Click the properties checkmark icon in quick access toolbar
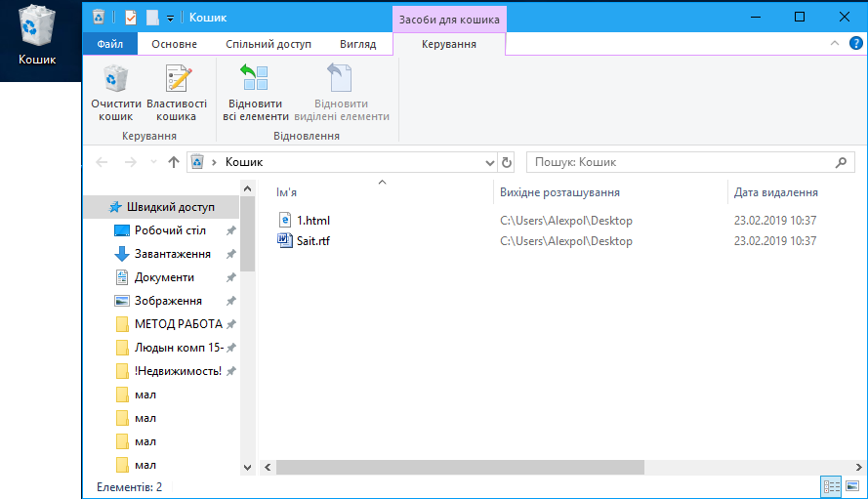Image resolution: width=868 pixels, height=499 pixels. coord(131,18)
